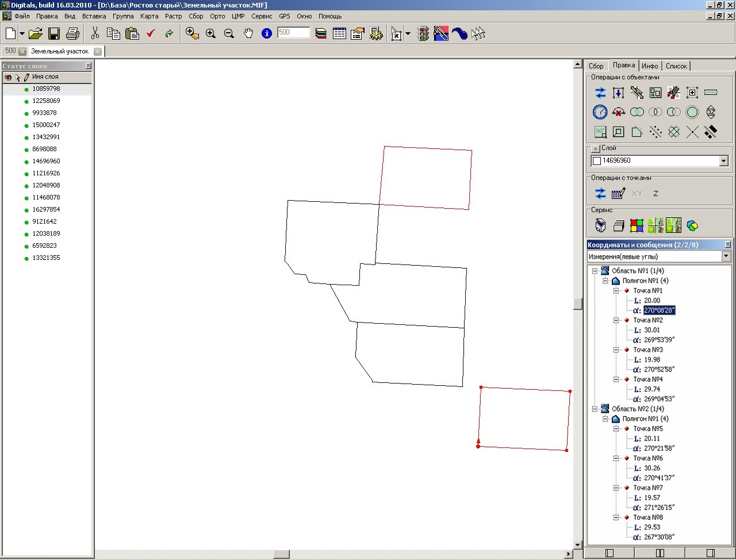
Task: Click the horizontal scrollbar thumb of map
Action: coord(281,554)
